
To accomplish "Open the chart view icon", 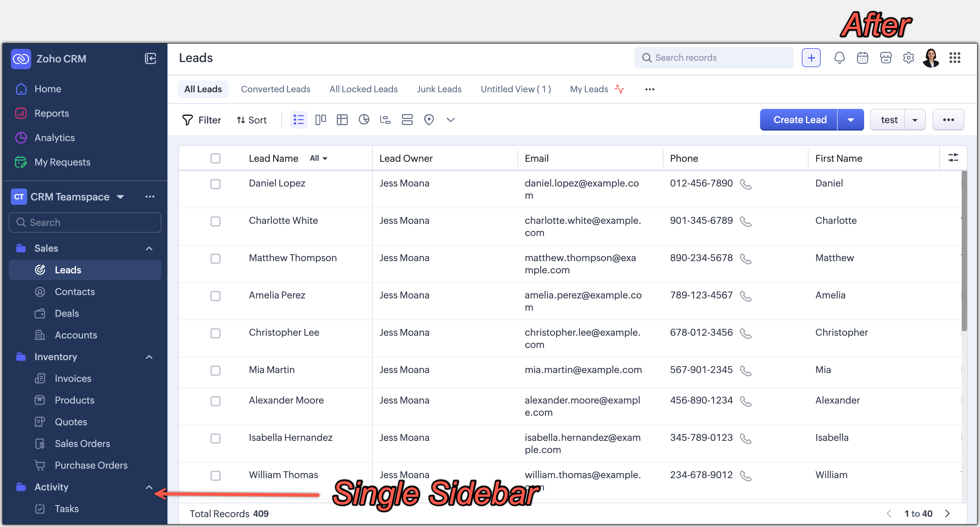I will 364,120.
